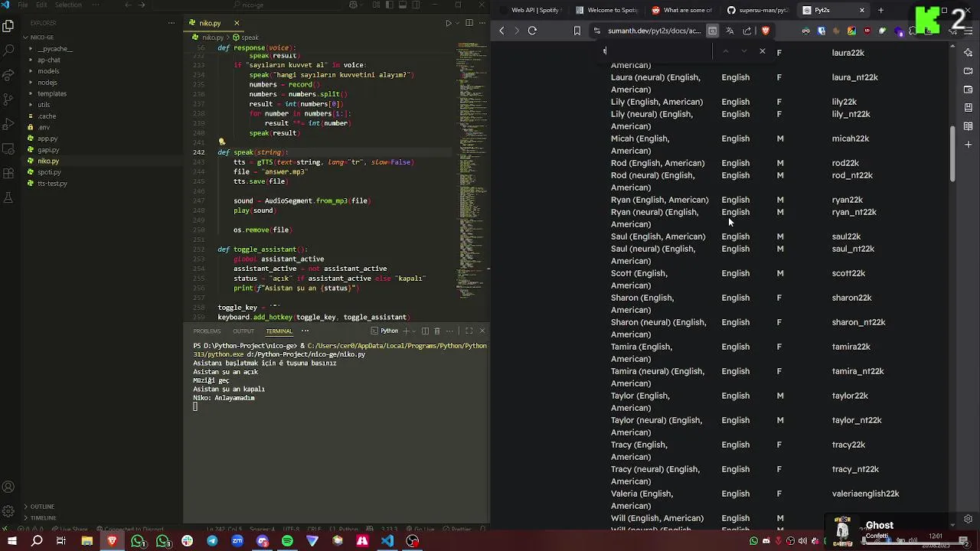
Task: Click the Brave Shields lion icon
Action: click(x=765, y=31)
